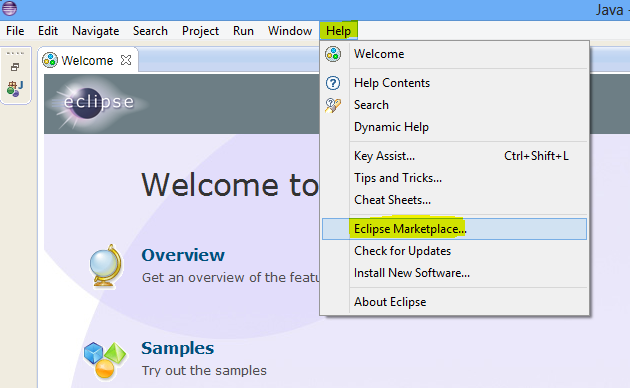The width and height of the screenshot is (630, 388).
Task: Open Key Assist entry
Action: (454, 156)
